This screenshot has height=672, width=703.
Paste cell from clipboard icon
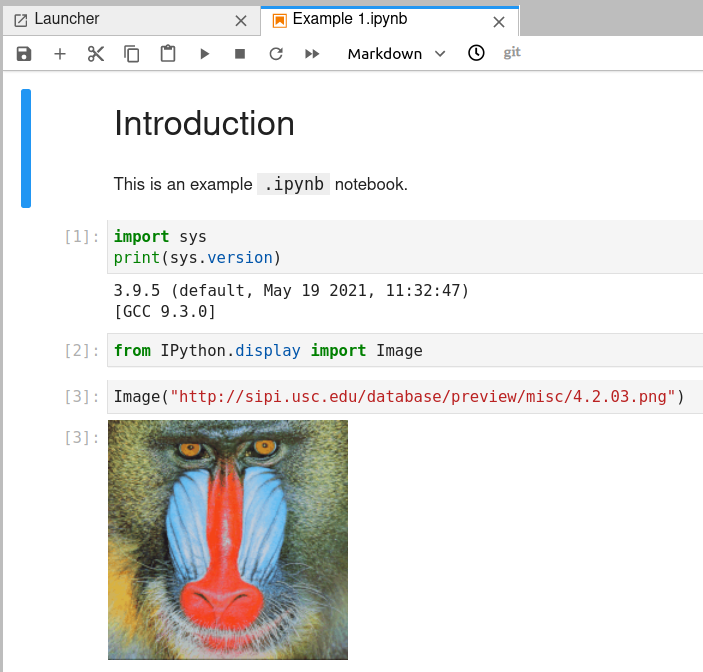click(168, 54)
